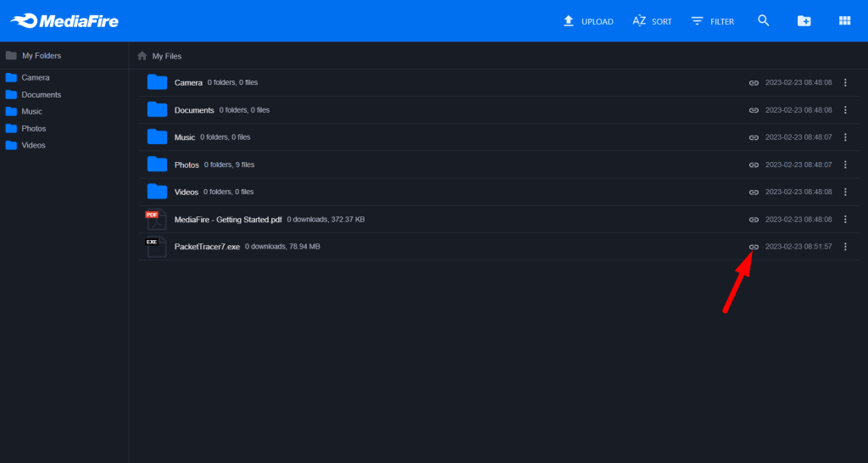Image resolution: width=868 pixels, height=463 pixels.
Task: Open the three-dot menu for Photos
Action: [845, 165]
